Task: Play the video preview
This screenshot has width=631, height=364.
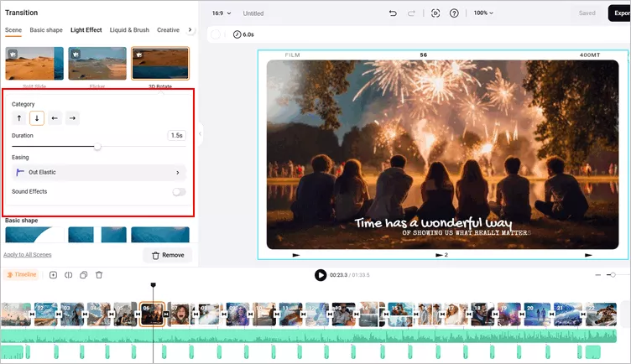Action: point(321,275)
